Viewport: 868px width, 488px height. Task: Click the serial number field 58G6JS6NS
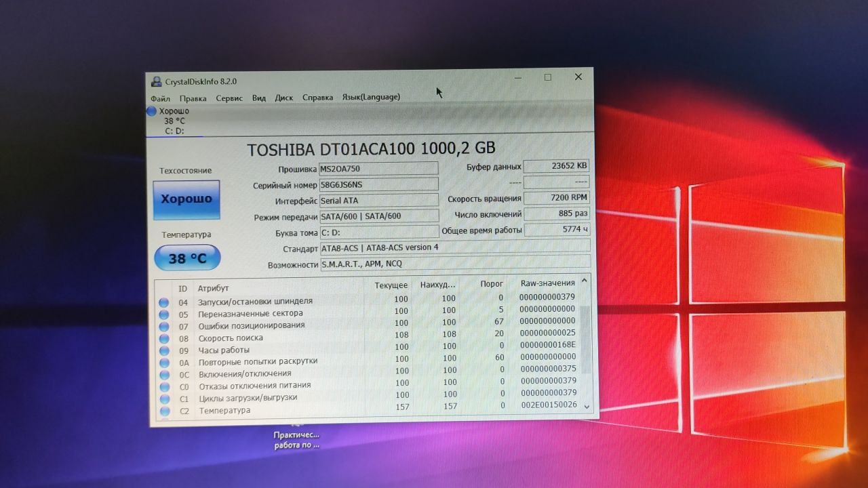(x=378, y=184)
